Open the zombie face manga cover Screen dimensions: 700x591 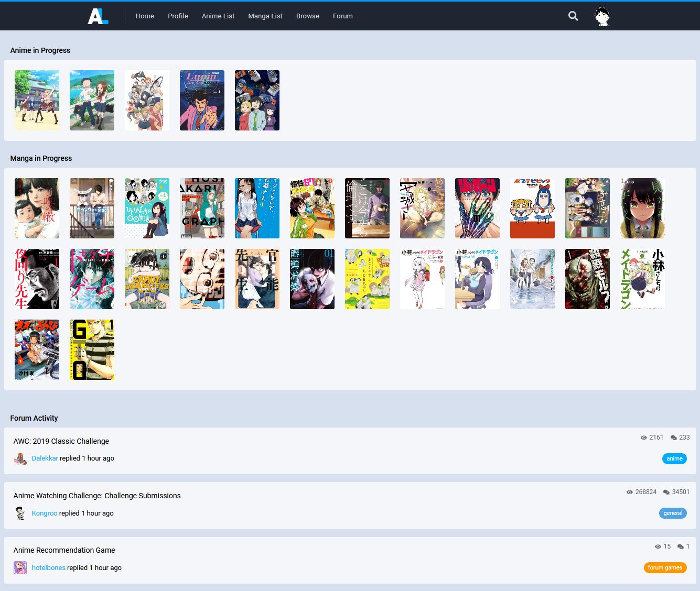[x=587, y=279]
